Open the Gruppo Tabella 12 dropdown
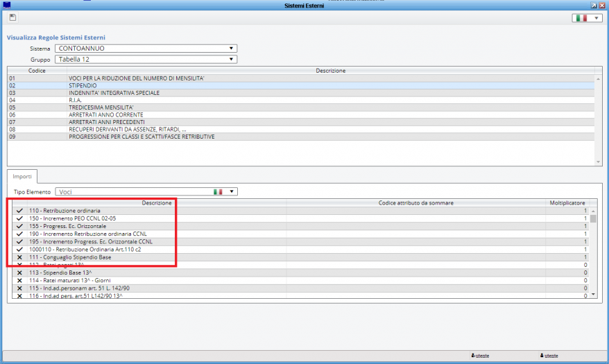Screen dimensions: 609x364 pos(146,60)
